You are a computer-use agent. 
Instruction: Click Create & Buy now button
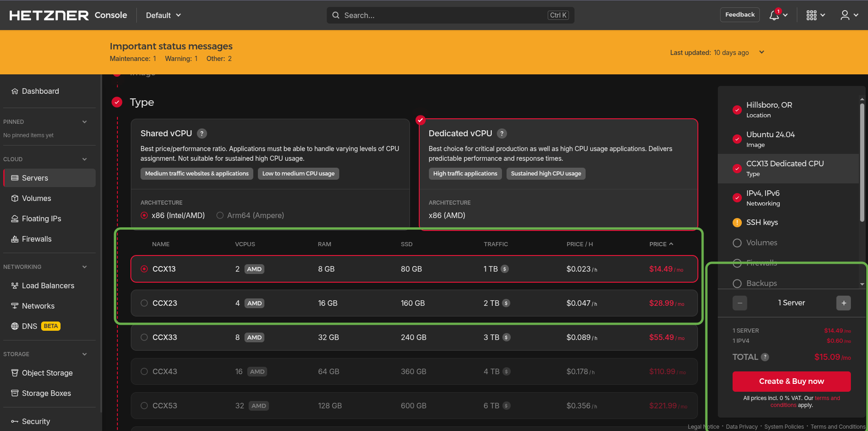click(791, 381)
